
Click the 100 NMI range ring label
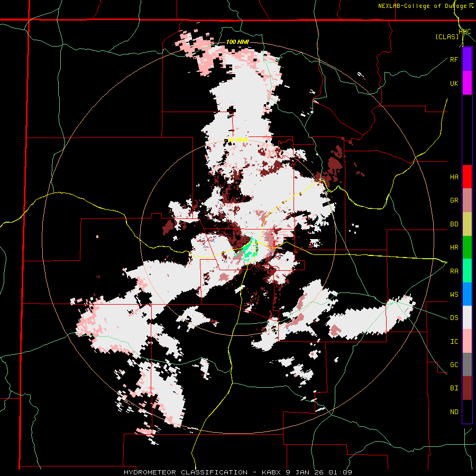[x=237, y=42]
